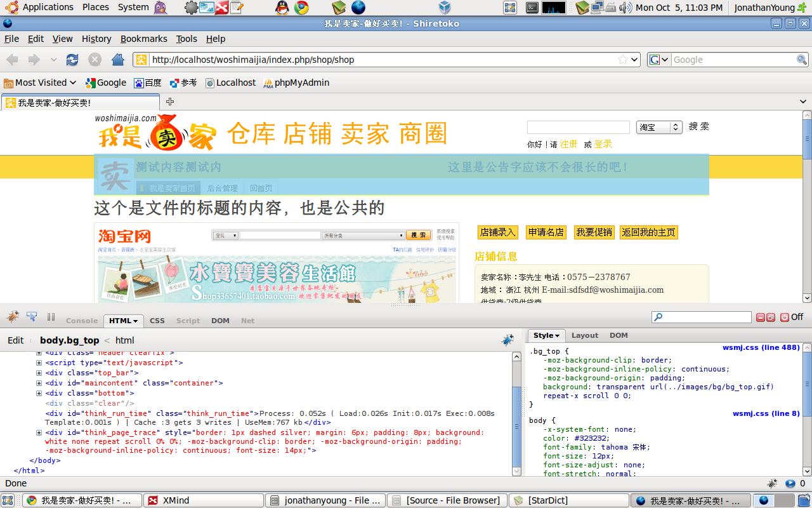Switch to the Layout side tab

click(x=585, y=335)
